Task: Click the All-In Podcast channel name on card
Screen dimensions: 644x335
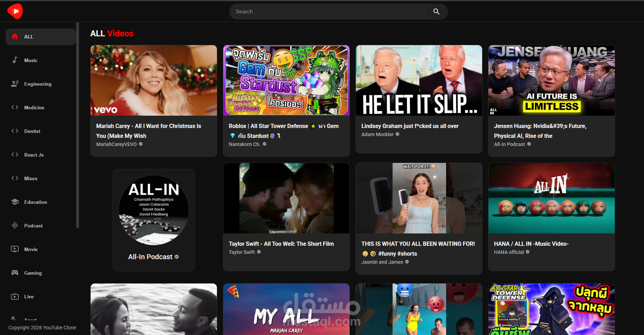Action: click(150, 257)
